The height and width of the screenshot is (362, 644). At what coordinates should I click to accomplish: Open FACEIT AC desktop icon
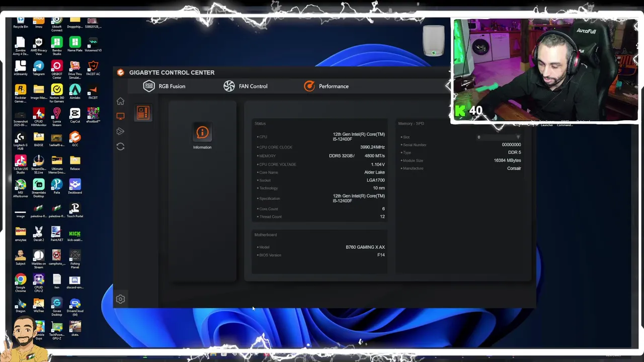coord(93,68)
